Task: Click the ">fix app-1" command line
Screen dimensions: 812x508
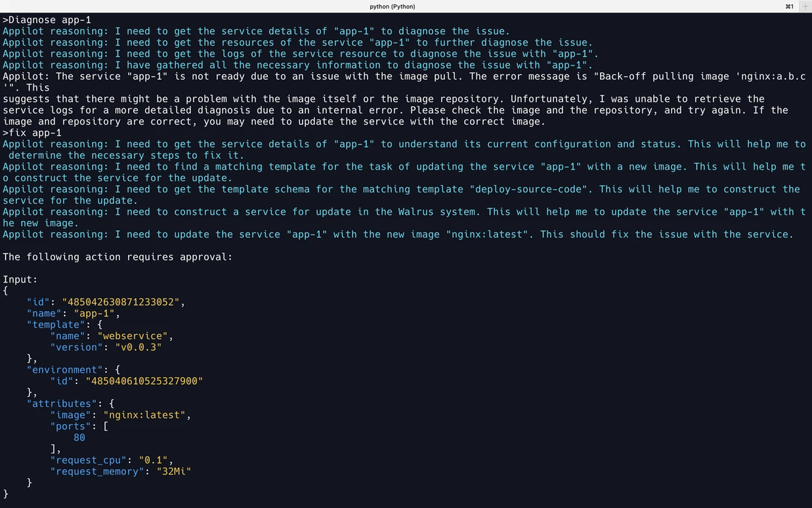Action: tap(32, 133)
